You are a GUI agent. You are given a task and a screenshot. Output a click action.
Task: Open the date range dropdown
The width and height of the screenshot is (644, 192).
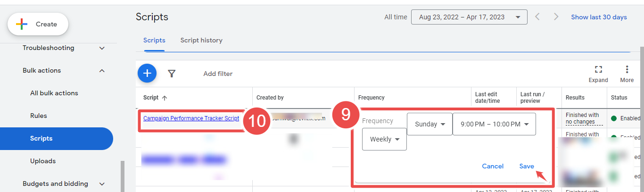[x=469, y=17]
